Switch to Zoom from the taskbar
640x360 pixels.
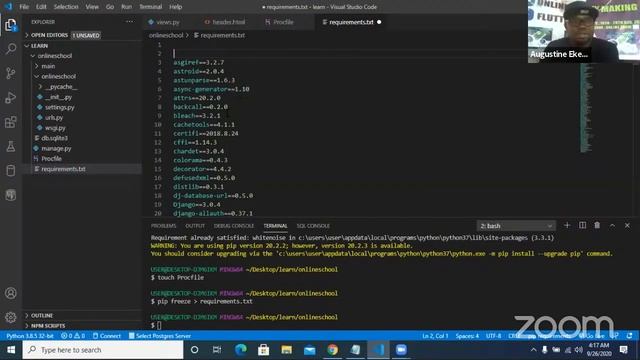402,350
